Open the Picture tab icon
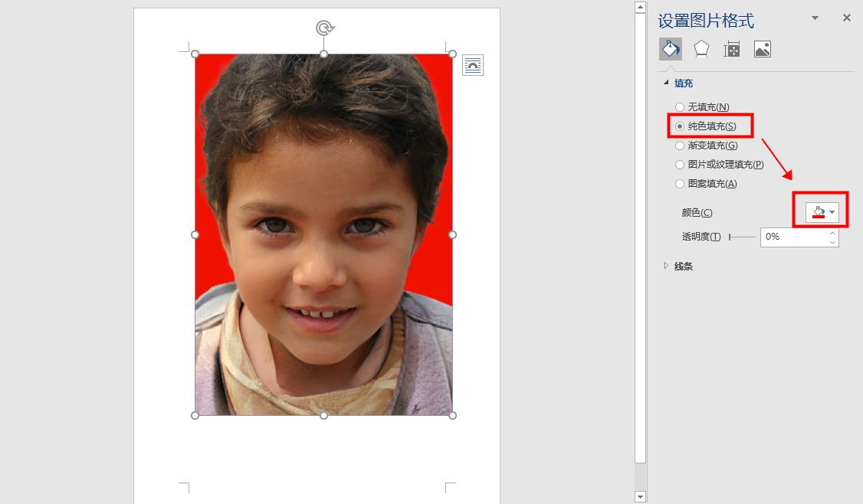 [763, 50]
